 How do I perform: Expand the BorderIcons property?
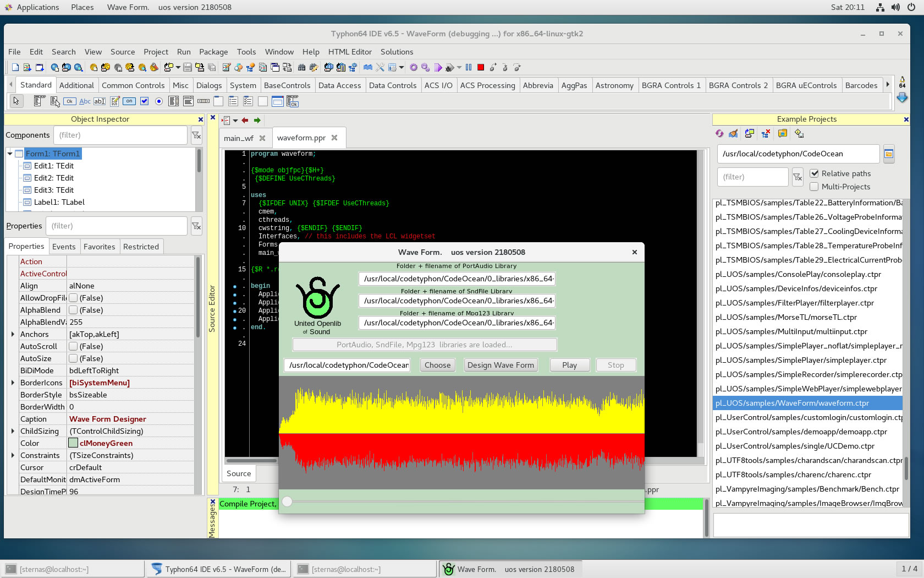pyautogui.click(x=13, y=383)
